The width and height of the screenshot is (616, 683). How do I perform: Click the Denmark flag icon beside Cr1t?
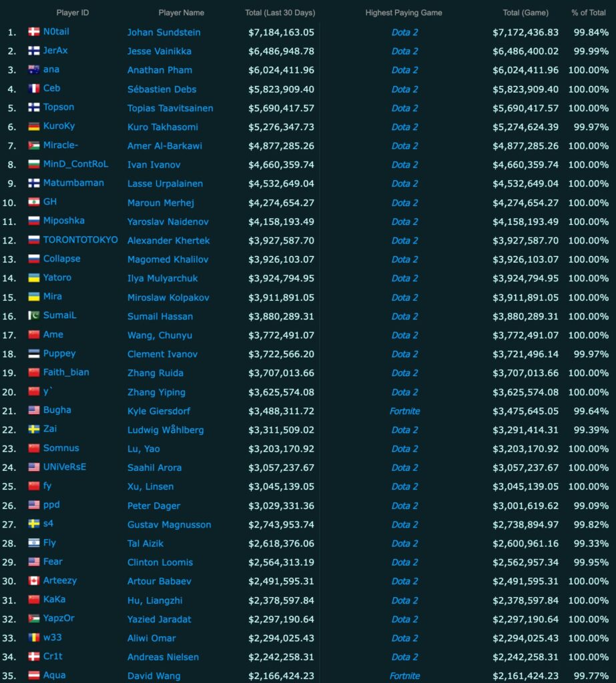pos(34,656)
